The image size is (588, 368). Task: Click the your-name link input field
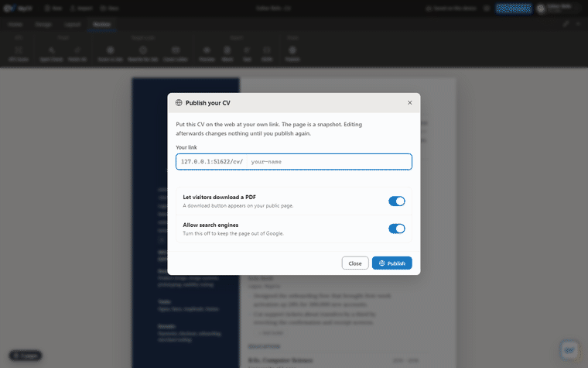click(330, 162)
